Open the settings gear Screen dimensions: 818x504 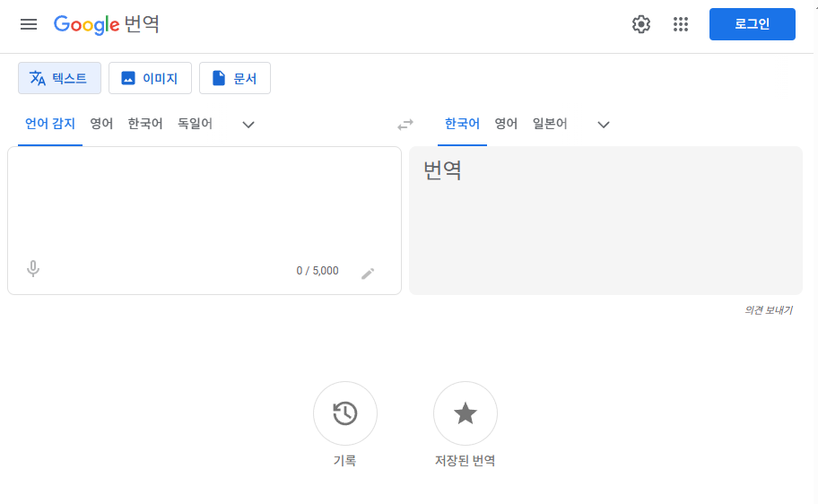point(641,24)
